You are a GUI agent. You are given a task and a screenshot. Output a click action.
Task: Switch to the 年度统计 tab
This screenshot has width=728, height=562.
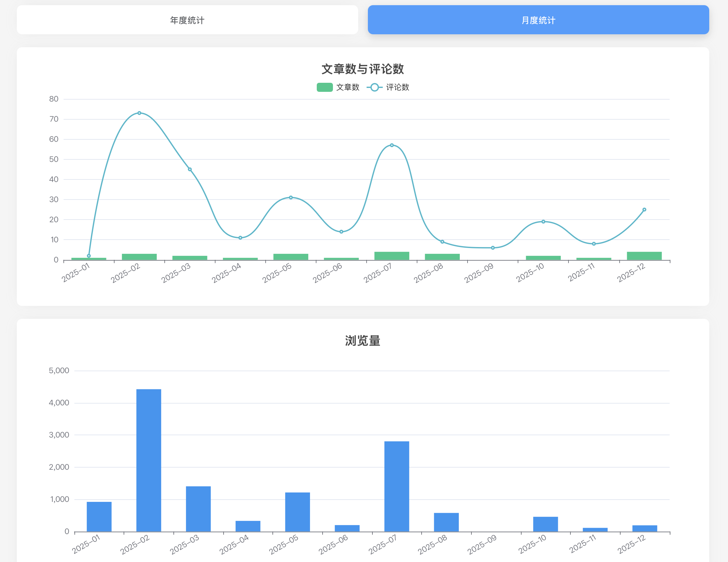click(x=187, y=20)
